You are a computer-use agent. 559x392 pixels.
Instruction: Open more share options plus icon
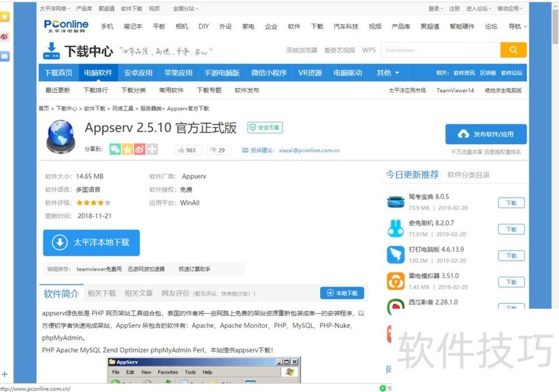tap(152, 150)
